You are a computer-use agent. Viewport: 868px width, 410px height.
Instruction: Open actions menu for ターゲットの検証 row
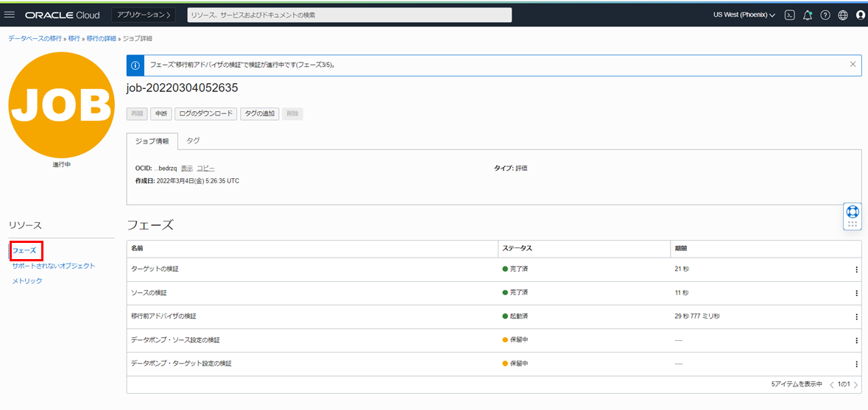(856, 269)
